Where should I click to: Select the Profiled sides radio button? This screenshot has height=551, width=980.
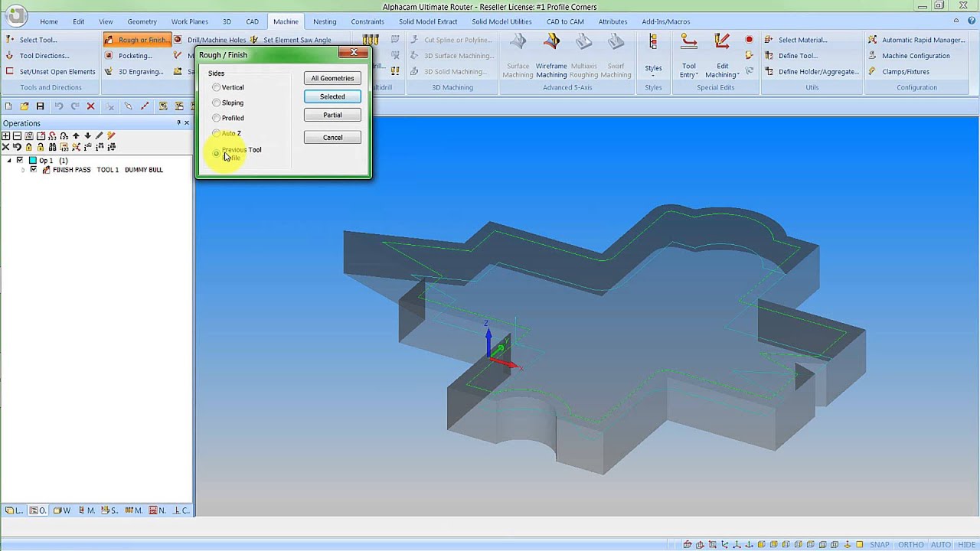coord(217,118)
